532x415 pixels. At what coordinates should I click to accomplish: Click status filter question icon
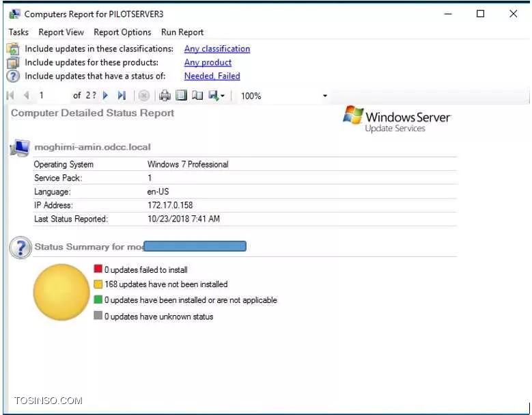(13, 76)
